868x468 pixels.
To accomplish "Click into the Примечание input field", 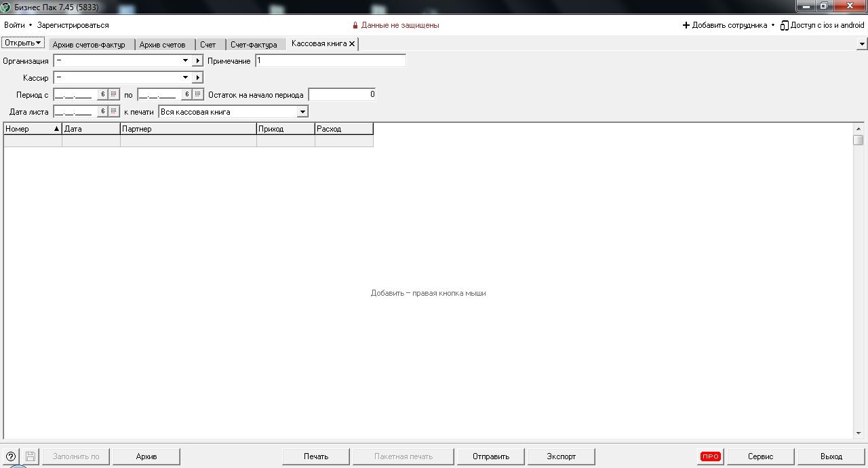I will coord(330,61).
